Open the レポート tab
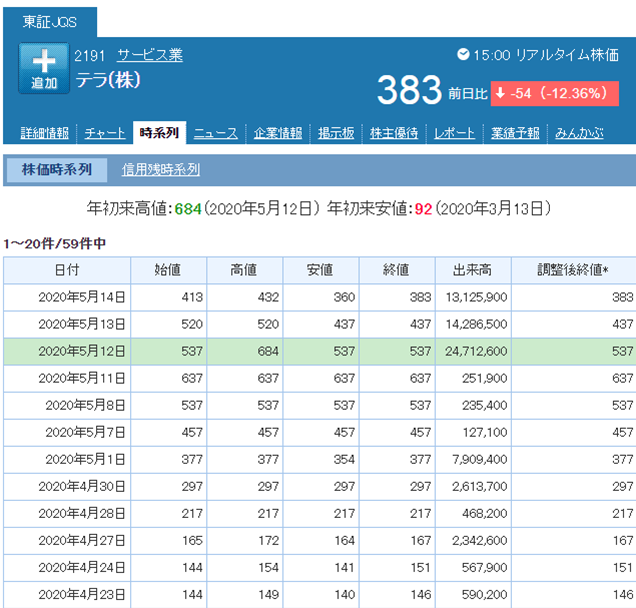Screen dimensions: 636x608 pyautogui.click(x=454, y=133)
